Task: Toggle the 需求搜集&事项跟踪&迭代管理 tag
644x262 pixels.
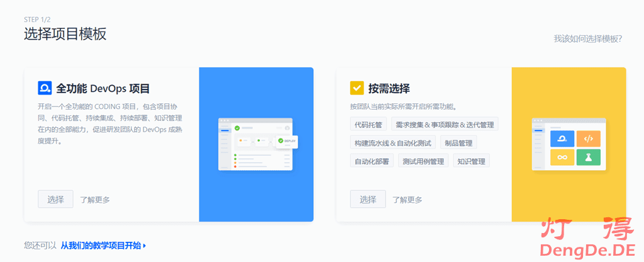Action: (x=445, y=124)
